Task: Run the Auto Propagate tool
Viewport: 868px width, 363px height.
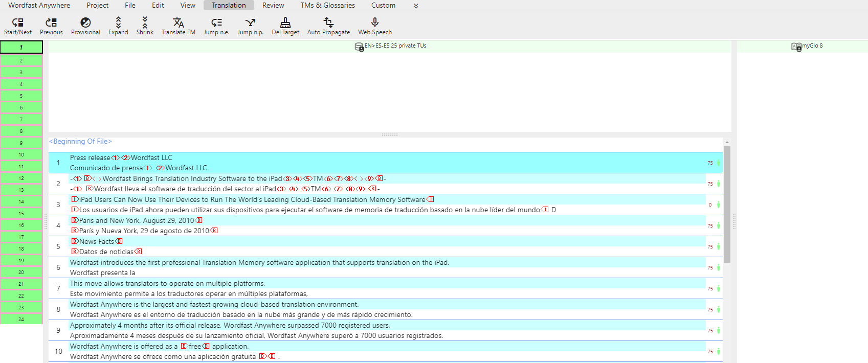Action: tap(328, 22)
